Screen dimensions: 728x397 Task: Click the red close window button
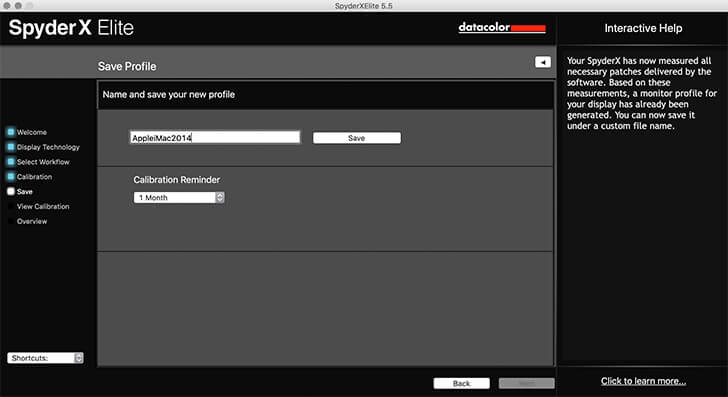(7, 6)
